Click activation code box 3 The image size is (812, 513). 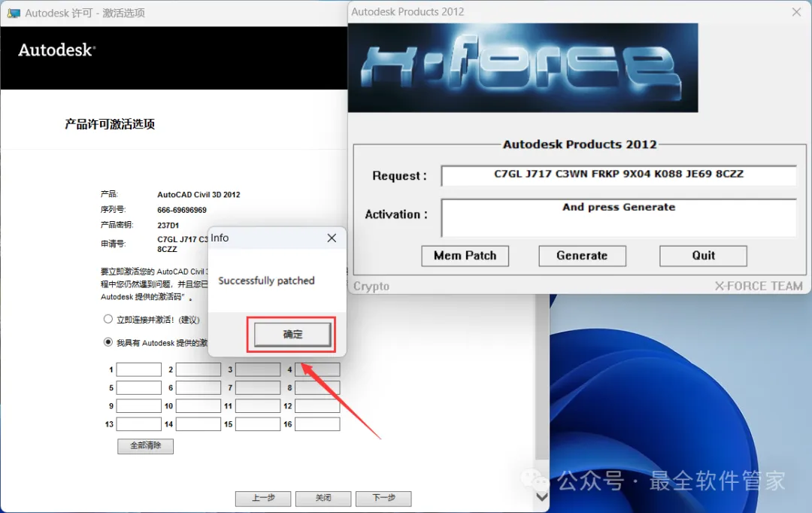pyautogui.click(x=258, y=369)
